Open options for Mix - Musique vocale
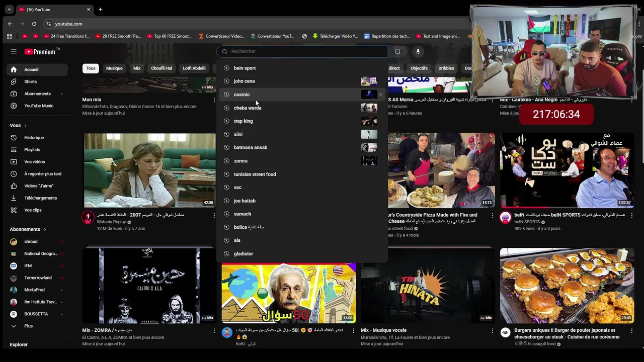Viewport: 644px width, 362px height. [x=493, y=331]
